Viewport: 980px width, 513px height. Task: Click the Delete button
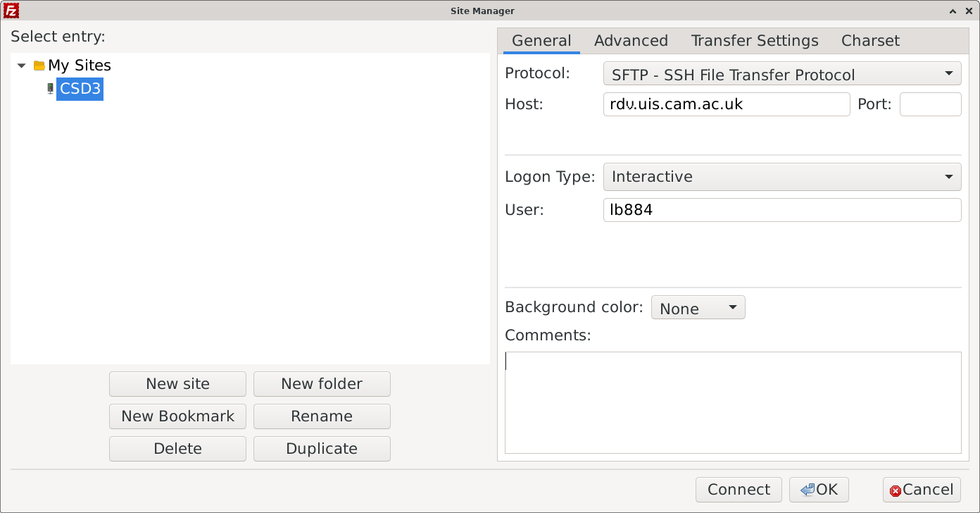[x=177, y=449]
